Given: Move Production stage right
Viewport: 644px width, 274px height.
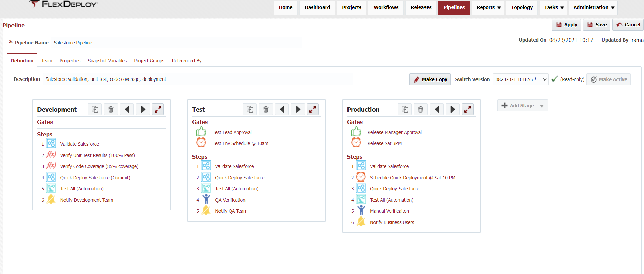Looking at the screenshot, I should pos(453,109).
